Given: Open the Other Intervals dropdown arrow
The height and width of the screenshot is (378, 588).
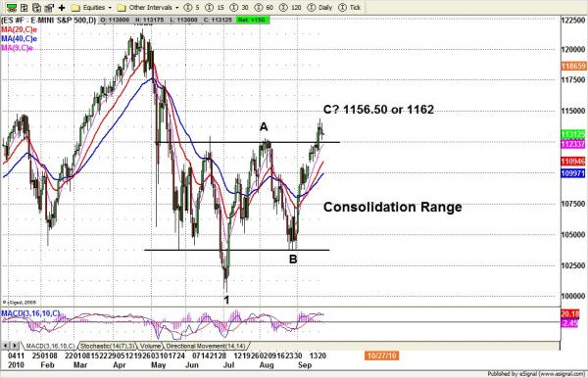Looking at the screenshot, I should click(176, 8).
